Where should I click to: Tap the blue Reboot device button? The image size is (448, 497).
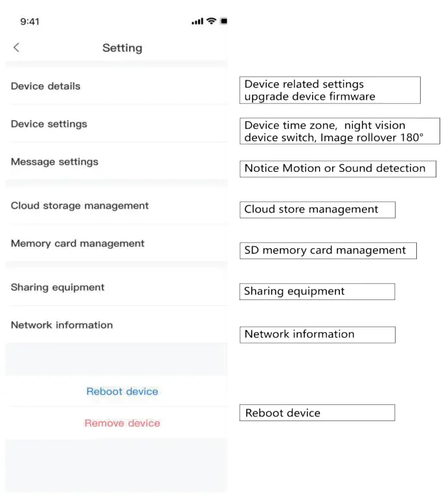122,391
